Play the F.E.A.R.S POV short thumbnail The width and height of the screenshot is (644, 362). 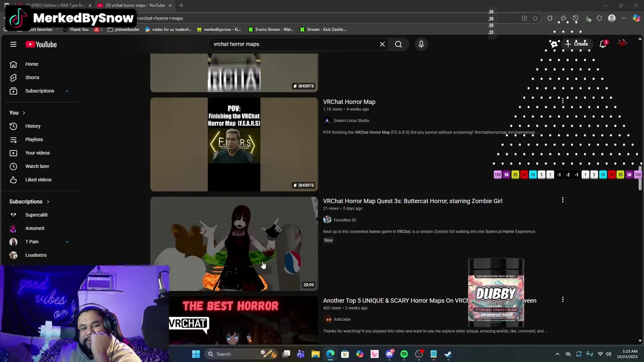coord(234,144)
